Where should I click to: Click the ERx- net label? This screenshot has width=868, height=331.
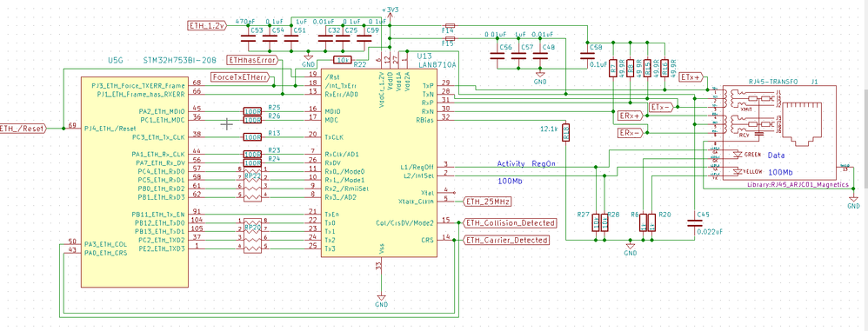[x=631, y=133]
